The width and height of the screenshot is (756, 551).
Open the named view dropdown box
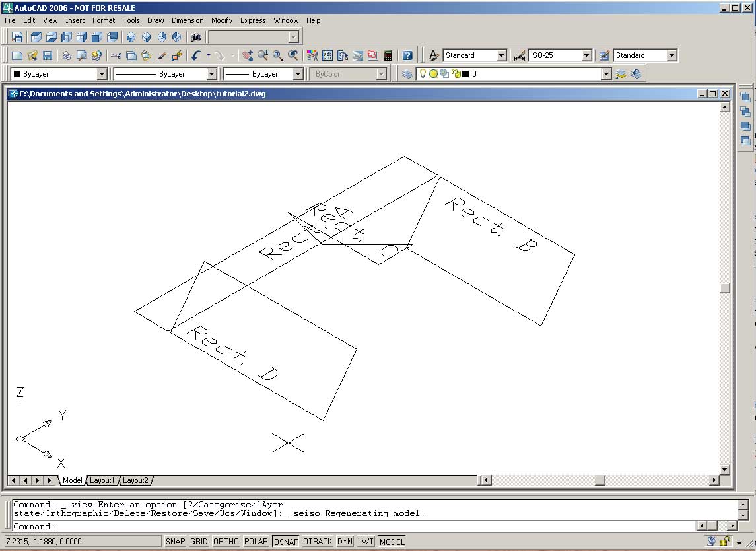click(x=254, y=37)
